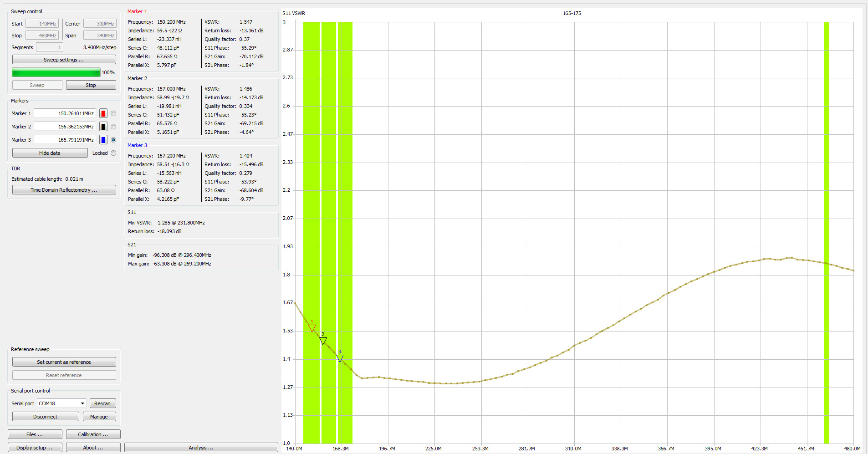This screenshot has width=868, height=454.
Task: Rescan the serial ports
Action: [x=102, y=403]
